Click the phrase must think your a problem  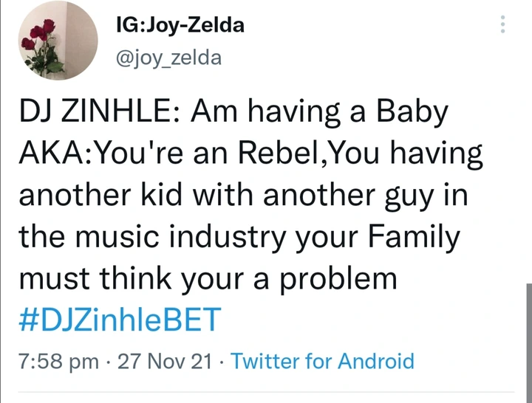coord(208,278)
